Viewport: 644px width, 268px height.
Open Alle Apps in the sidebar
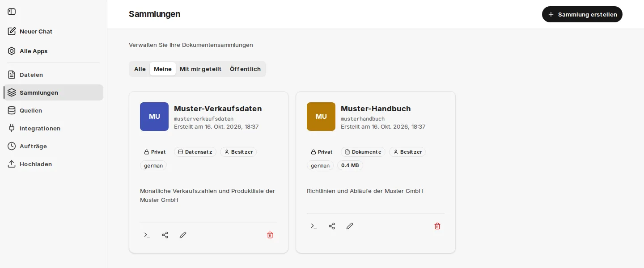pos(53,51)
